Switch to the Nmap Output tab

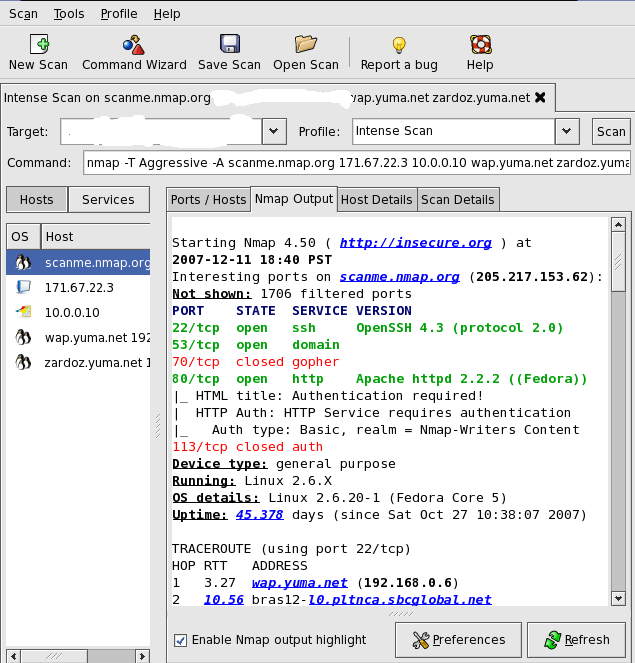(294, 199)
